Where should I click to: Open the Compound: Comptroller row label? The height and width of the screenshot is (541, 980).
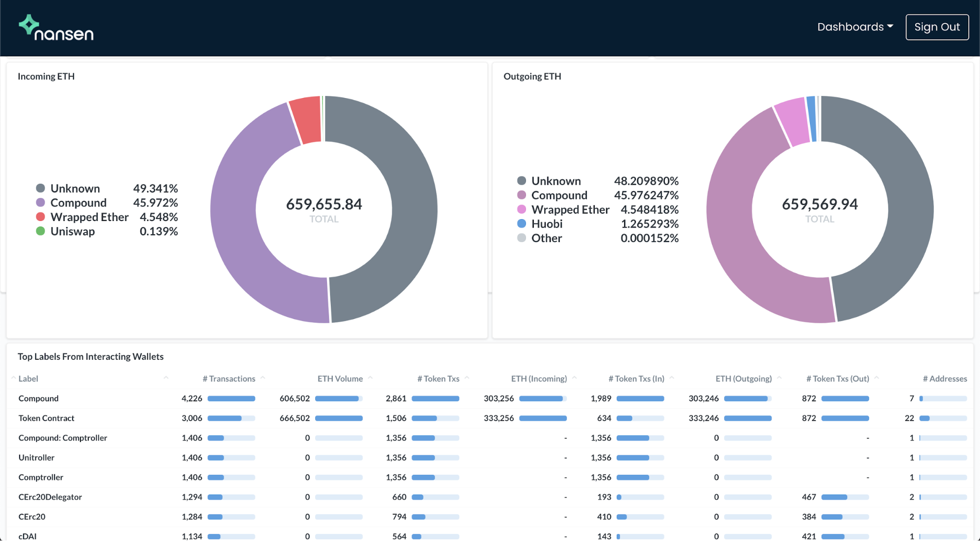point(63,438)
